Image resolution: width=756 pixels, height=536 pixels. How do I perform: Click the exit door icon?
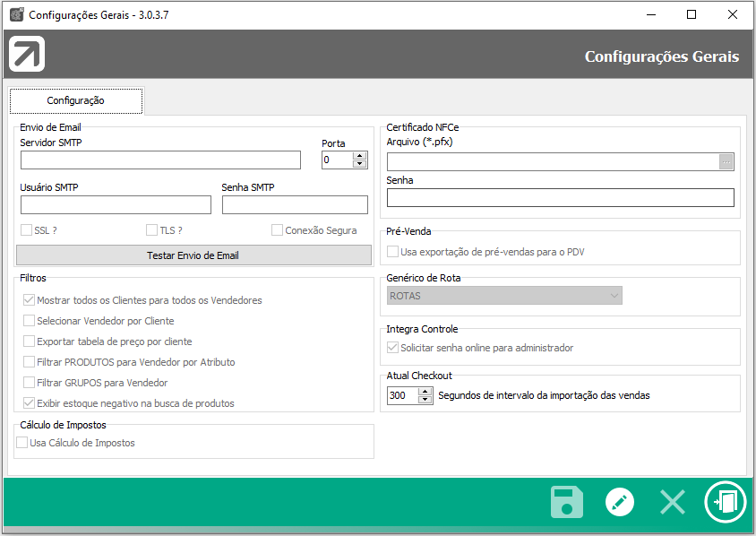click(x=725, y=502)
